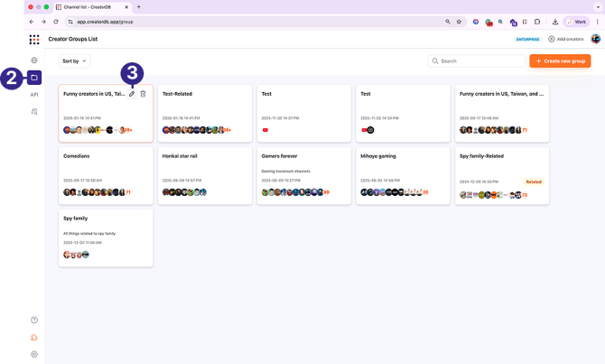Open settings gear icon at sidebar bottom
Screen dimensions: 605x364
pyautogui.click(x=34, y=354)
